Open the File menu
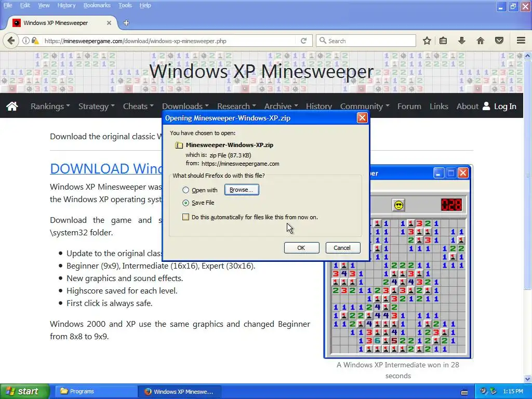 click(8, 5)
